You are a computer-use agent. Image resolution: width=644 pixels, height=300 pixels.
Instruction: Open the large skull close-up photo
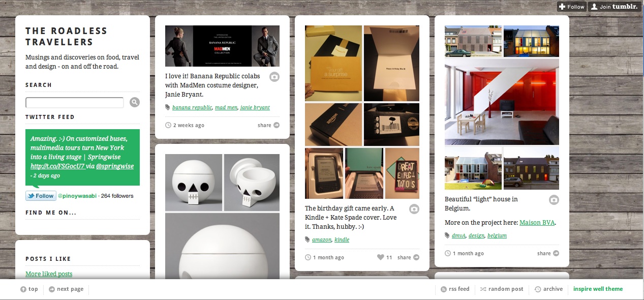[222, 246]
